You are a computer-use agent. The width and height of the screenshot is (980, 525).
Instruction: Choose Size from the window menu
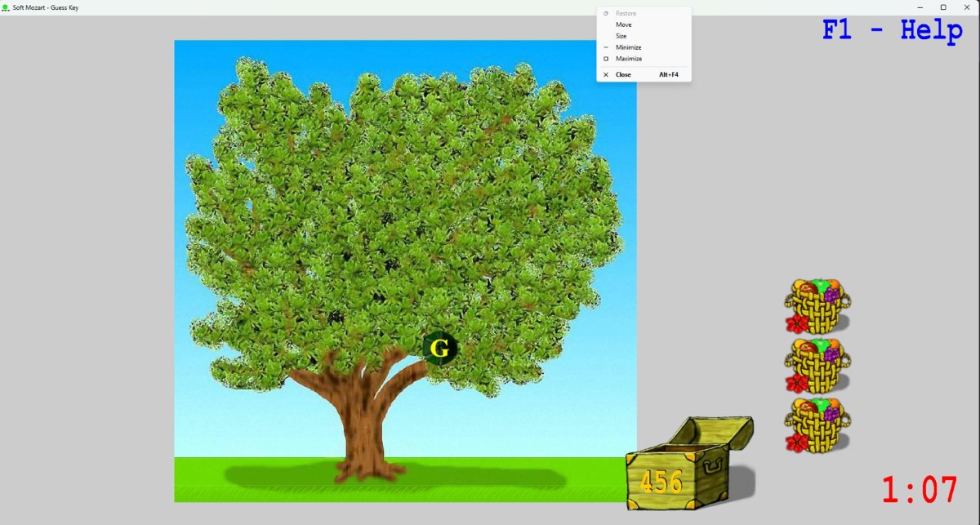(644, 36)
